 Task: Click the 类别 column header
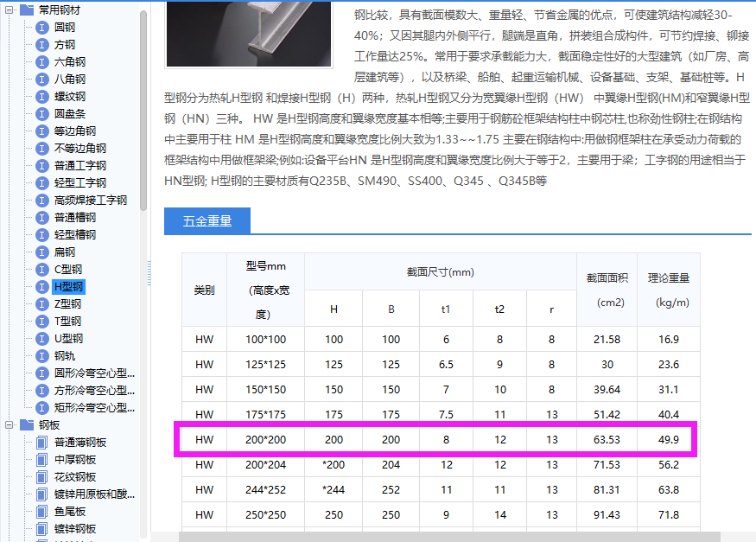pos(205,290)
